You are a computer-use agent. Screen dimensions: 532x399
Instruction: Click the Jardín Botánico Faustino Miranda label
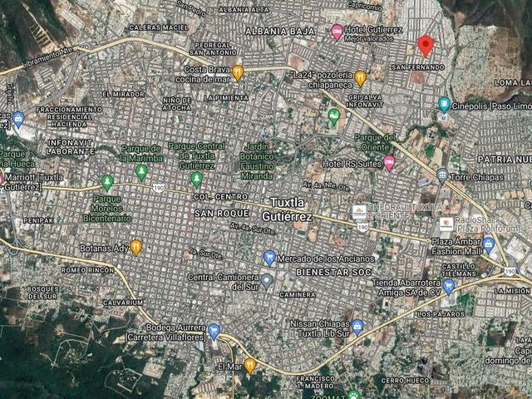[x=257, y=161]
